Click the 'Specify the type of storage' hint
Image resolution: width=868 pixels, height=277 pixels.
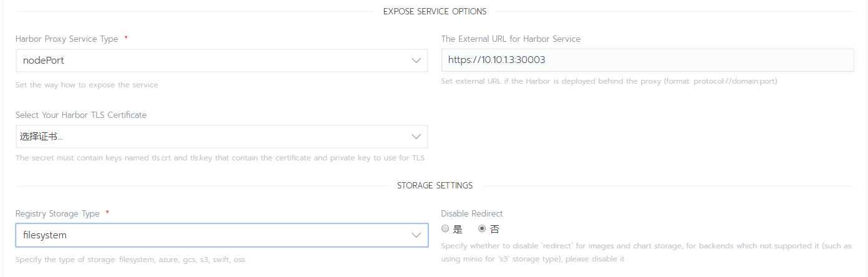[x=130, y=259]
